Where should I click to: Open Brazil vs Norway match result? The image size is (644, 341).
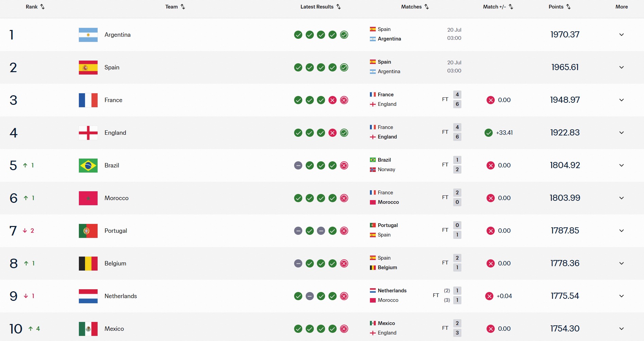pyautogui.click(x=416, y=165)
